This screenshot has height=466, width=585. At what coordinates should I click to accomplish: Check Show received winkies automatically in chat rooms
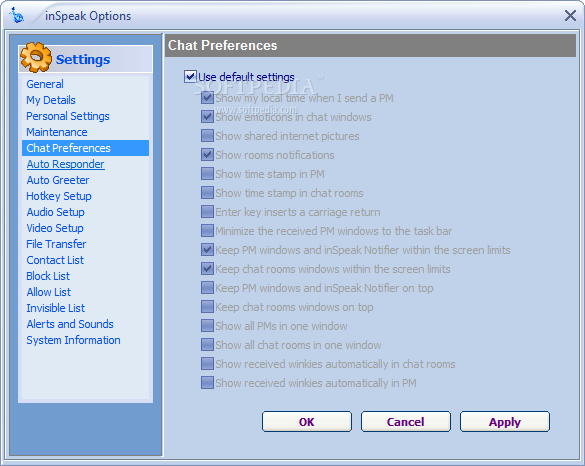pyautogui.click(x=207, y=364)
